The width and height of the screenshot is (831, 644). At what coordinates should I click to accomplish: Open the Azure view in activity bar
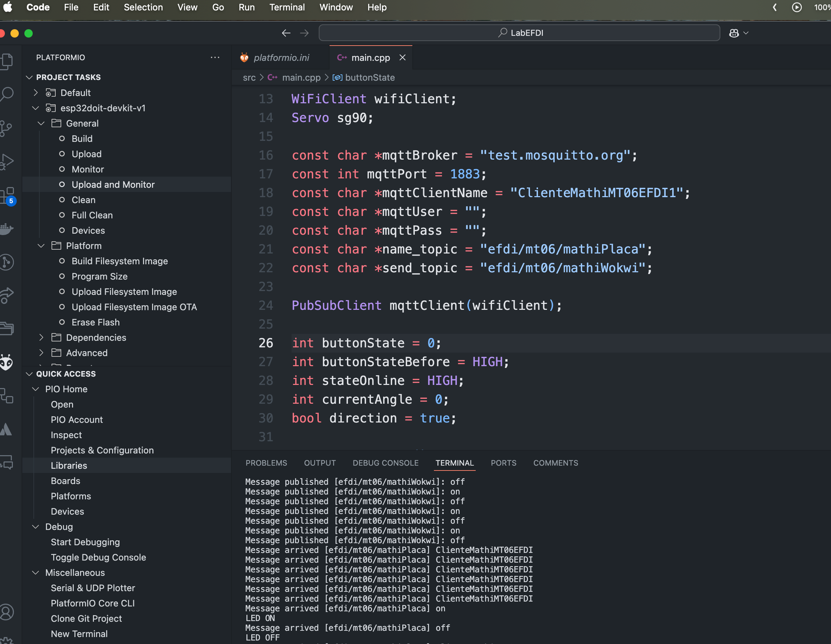point(6,429)
